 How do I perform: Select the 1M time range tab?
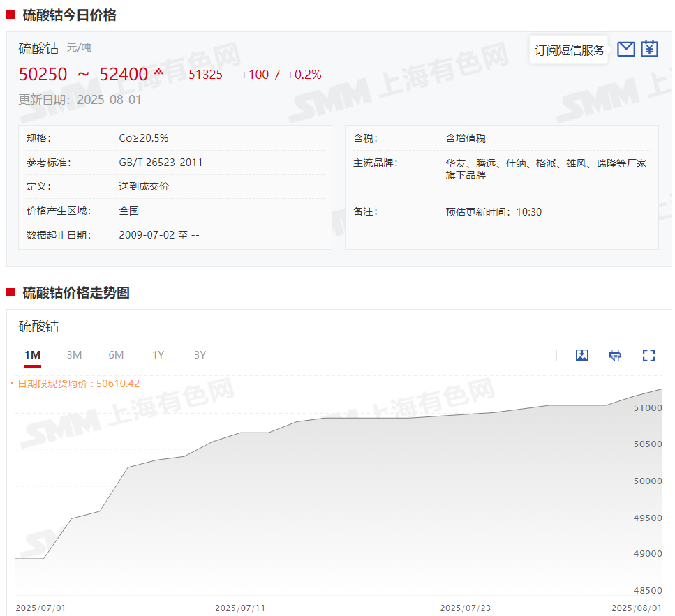[32, 355]
